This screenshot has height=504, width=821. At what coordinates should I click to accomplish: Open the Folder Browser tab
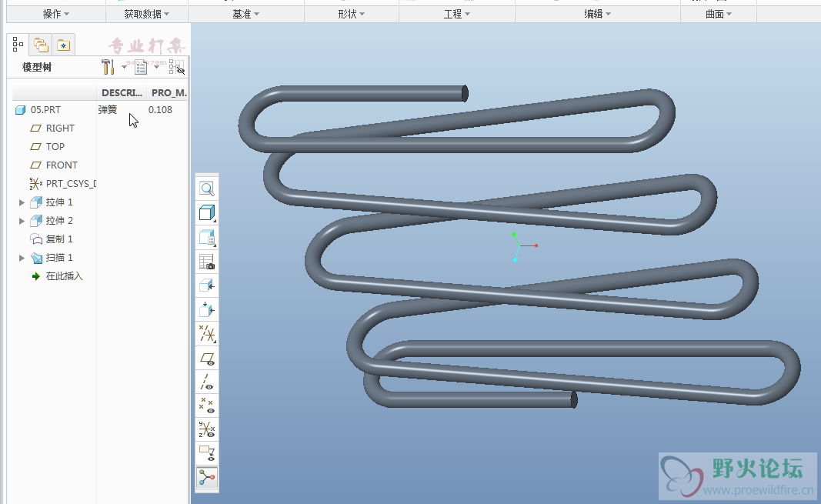point(41,45)
